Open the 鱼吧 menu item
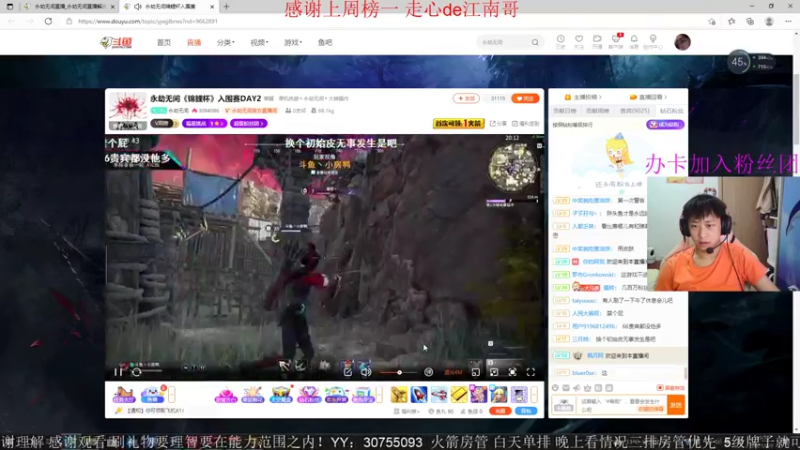This screenshot has width=800, height=450. (325, 42)
